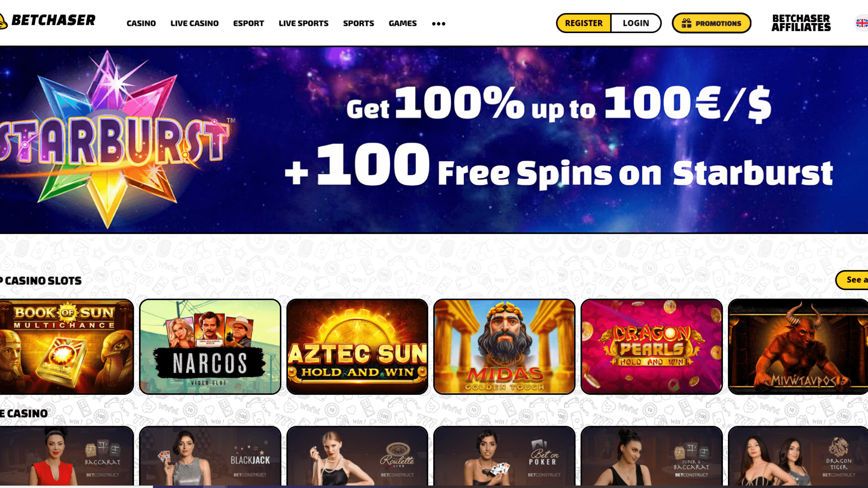Select the Esport menu item
868x488 pixels.
(x=249, y=23)
